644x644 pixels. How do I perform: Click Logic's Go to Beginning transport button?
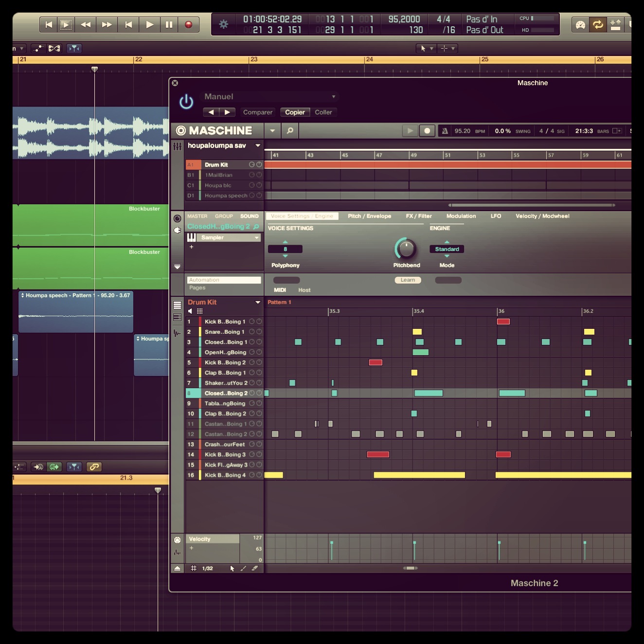[x=48, y=24]
